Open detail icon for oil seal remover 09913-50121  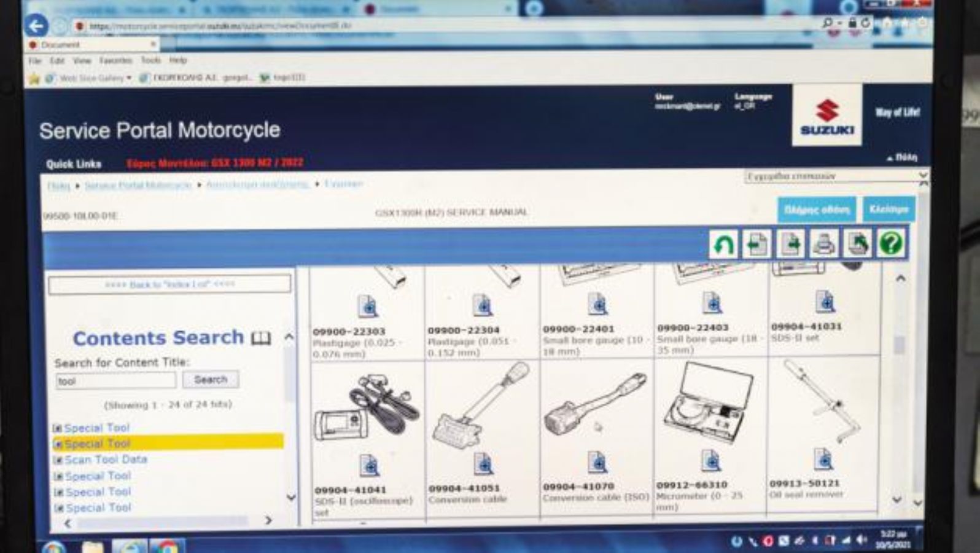[823, 459]
